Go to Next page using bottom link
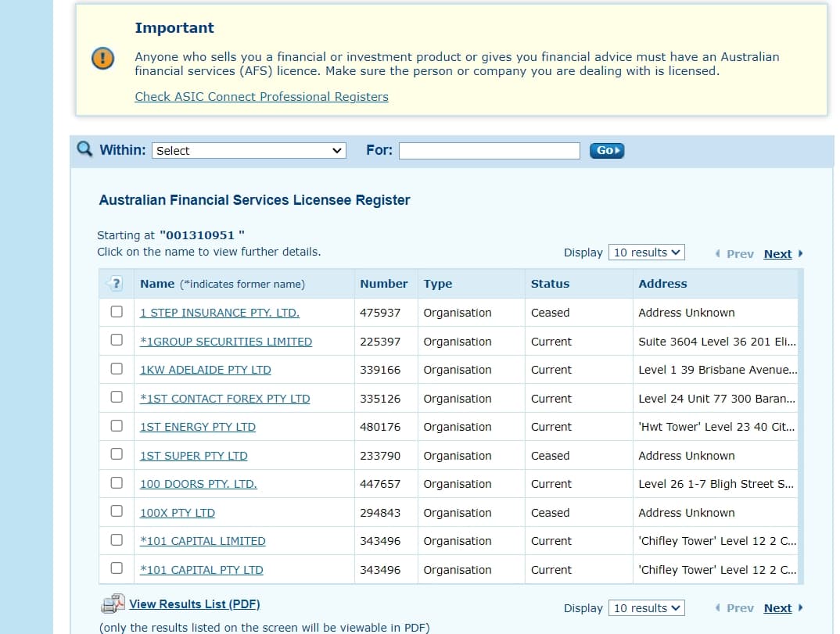The width and height of the screenshot is (840, 634). click(x=777, y=607)
